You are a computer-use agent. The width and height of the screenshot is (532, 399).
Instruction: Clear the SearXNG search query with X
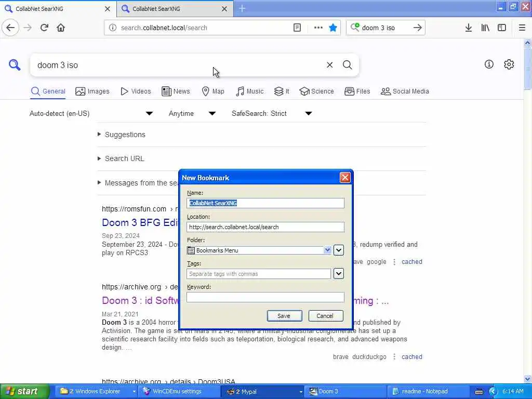(329, 65)
